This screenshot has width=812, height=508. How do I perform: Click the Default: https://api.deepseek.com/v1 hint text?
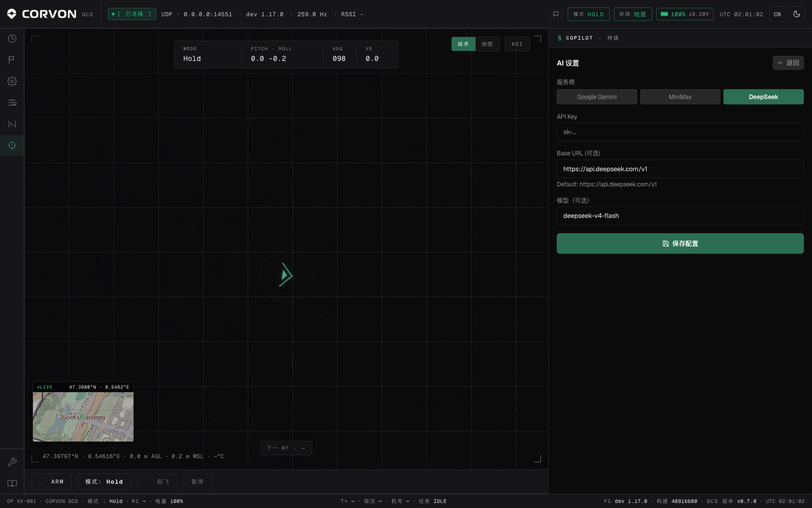click(x=606, y=184)
